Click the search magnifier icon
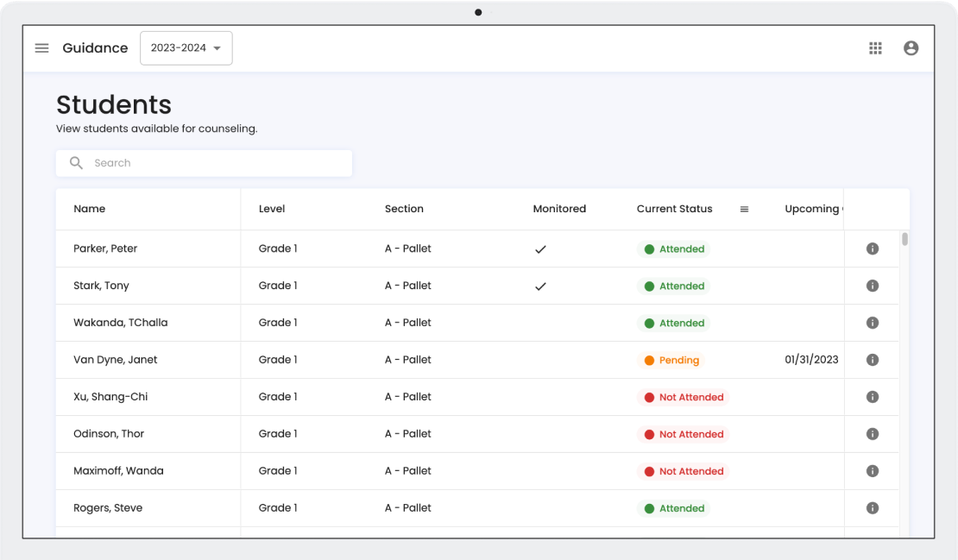This screenshot has width=958, height=560. click(x=76, y=162)
